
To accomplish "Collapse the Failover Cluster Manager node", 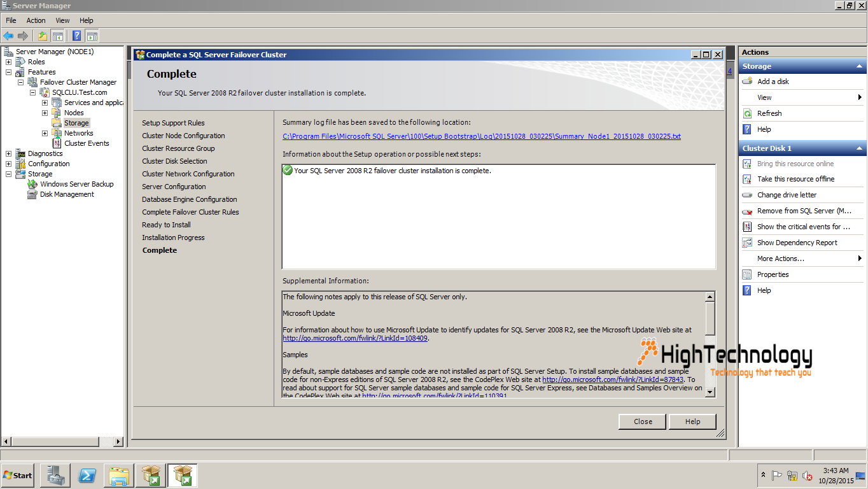I will 20,82.
